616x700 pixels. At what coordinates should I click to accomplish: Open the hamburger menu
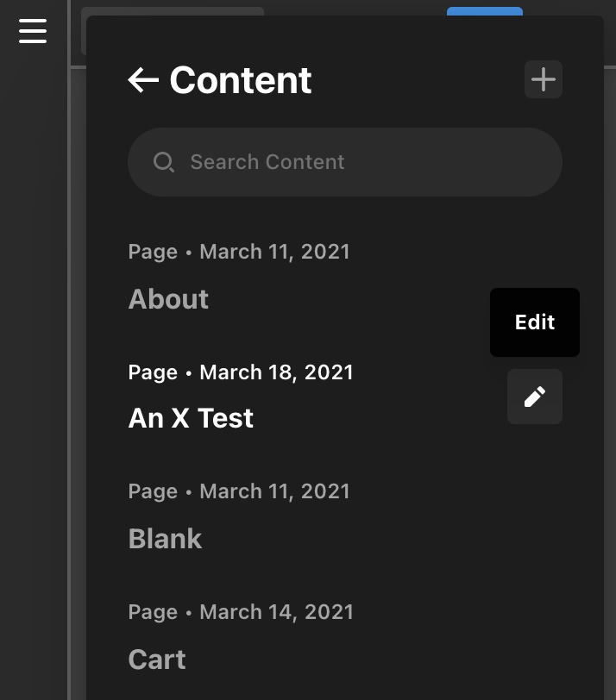tap(33, 31)
